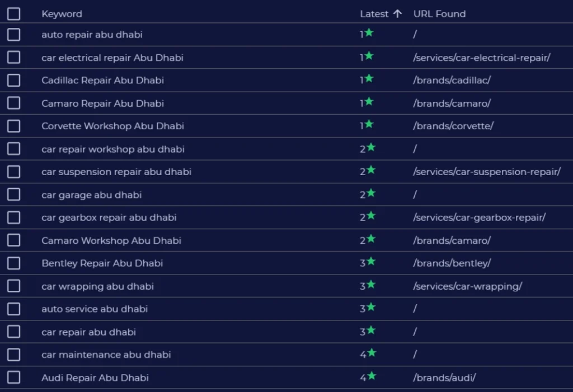573x392 pixels.
Task: Click the star icon for Cadillac Repair Abu Dhabi
Action: [x=369, y=79]
